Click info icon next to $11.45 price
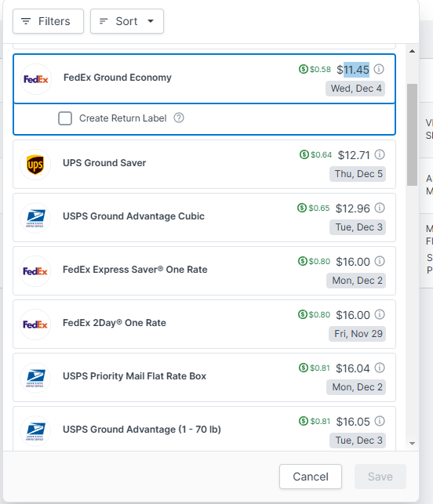 click(x=379, y=69)
